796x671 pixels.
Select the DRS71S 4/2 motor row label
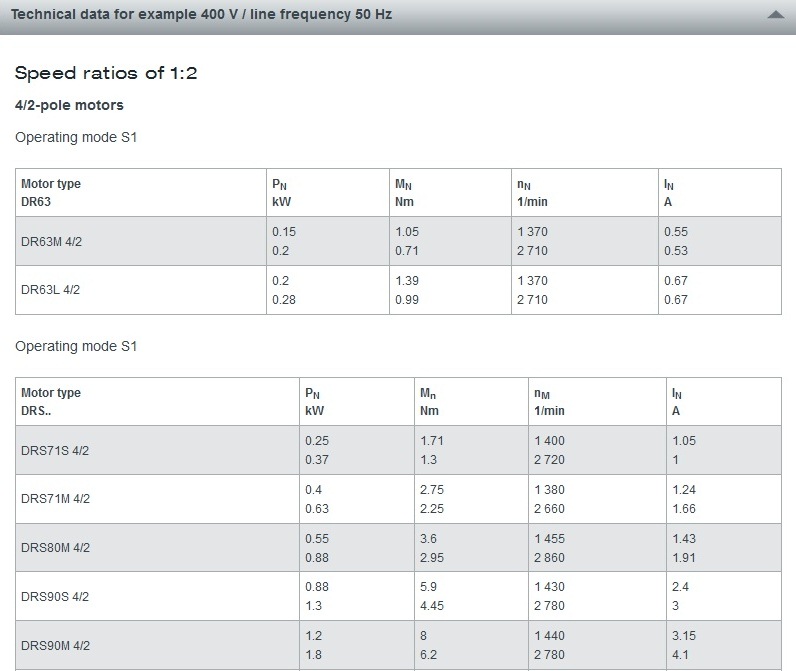(x=55, y=450)
